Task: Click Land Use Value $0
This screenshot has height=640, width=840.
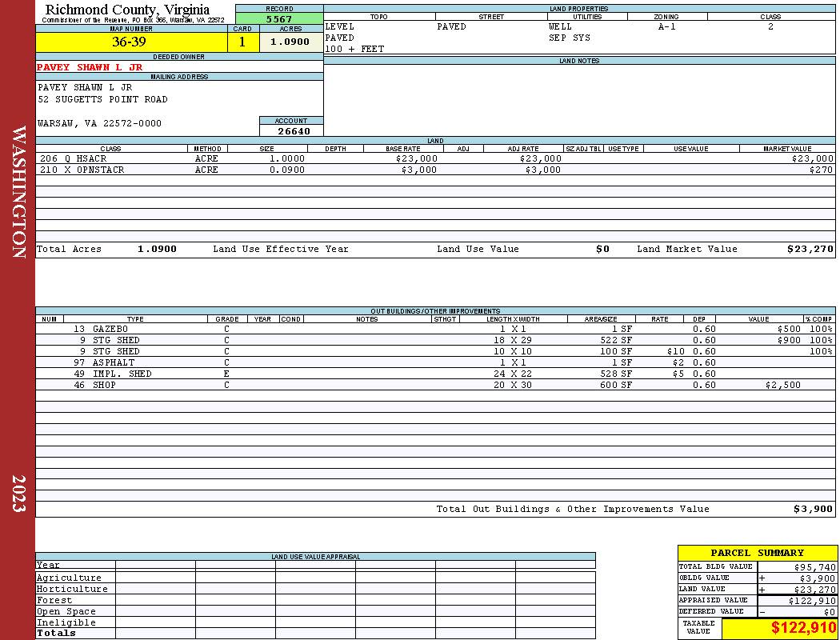Action: click(602, 249)
